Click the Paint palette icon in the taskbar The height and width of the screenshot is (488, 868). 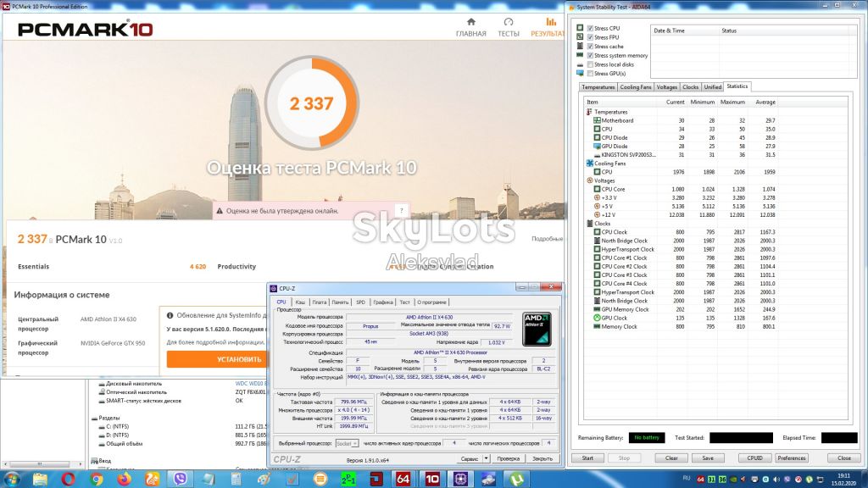(264, 479)
